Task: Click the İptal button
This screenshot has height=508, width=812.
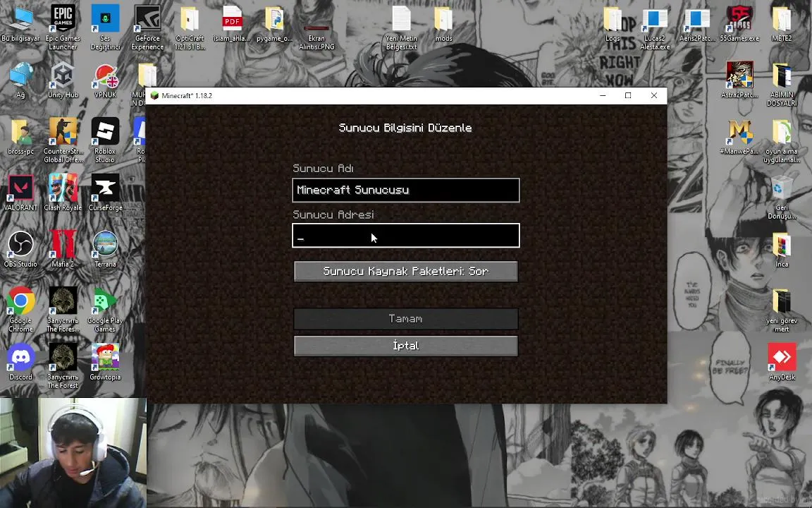Action: click(x=405, y=346)
